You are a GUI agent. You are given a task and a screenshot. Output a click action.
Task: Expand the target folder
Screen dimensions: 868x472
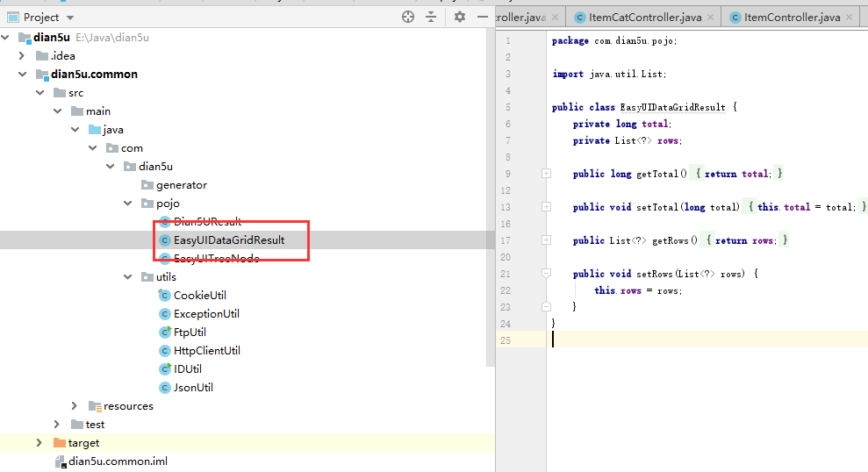coord(39,442)
